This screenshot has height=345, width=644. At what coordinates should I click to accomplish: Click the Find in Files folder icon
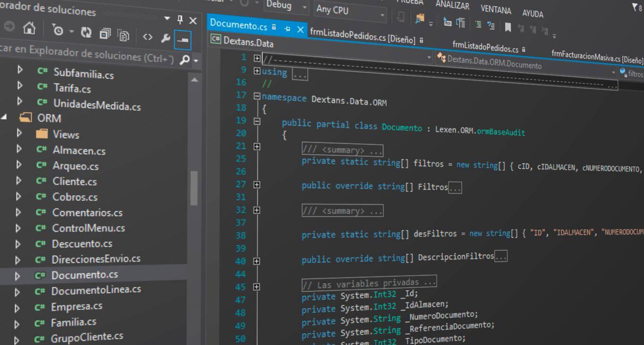(419, 18)
